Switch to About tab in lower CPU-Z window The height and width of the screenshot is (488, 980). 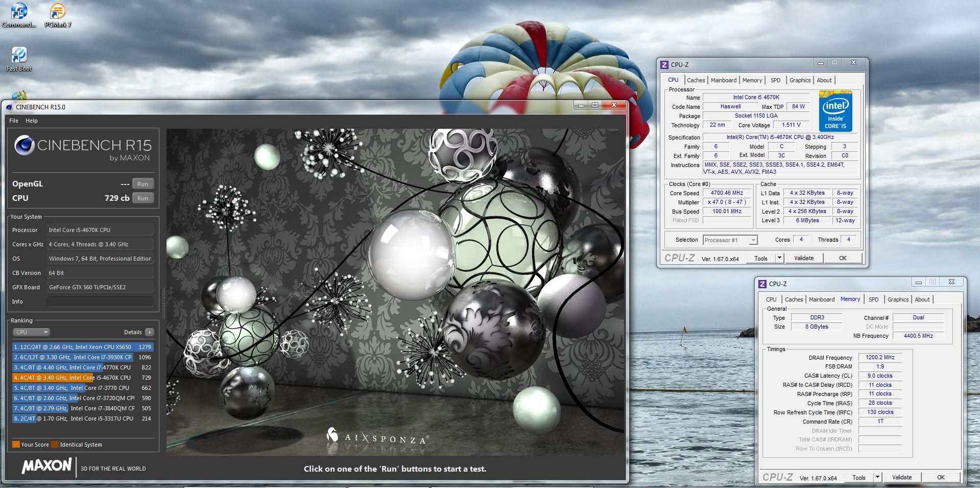[x=922, y=299]
